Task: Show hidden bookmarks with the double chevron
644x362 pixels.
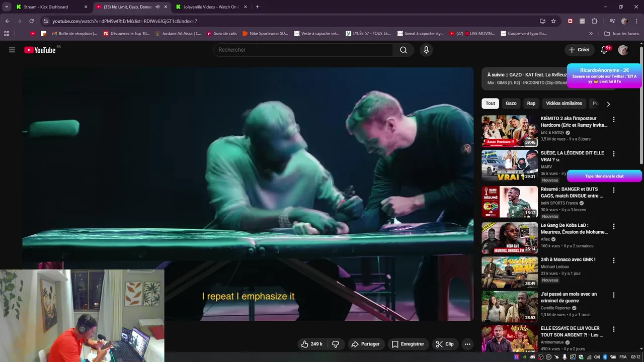Action: (591, 34)
